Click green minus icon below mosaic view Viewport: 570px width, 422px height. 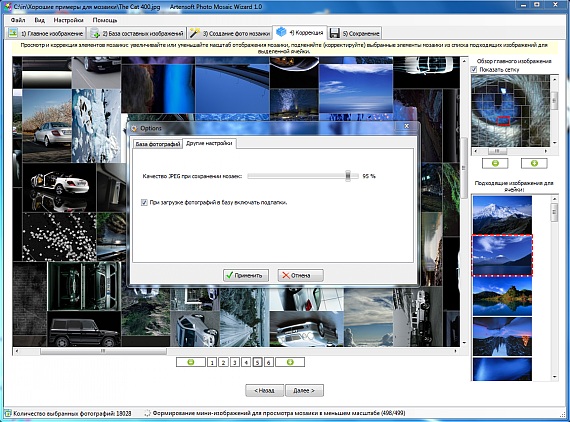[x=191, y=362]
